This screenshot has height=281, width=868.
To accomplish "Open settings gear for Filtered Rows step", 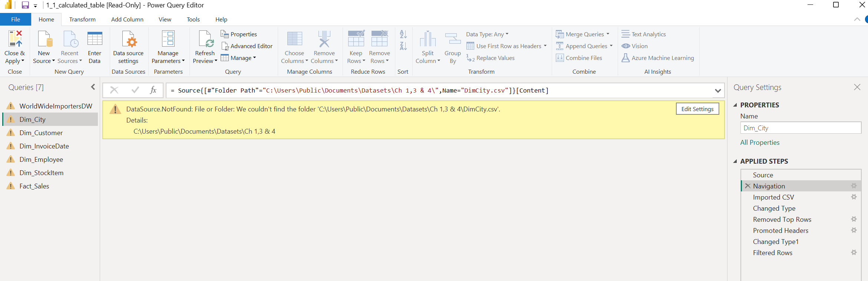I will [854, 252].
